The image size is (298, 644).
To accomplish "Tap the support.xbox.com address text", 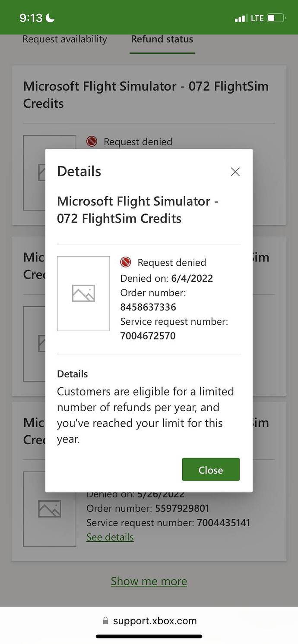I will point(155,621).
